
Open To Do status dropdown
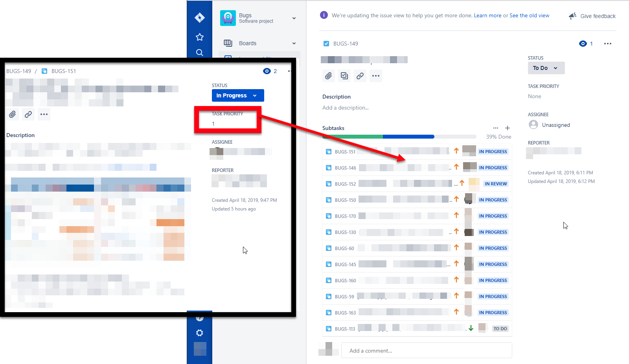(x=546, y=68)
